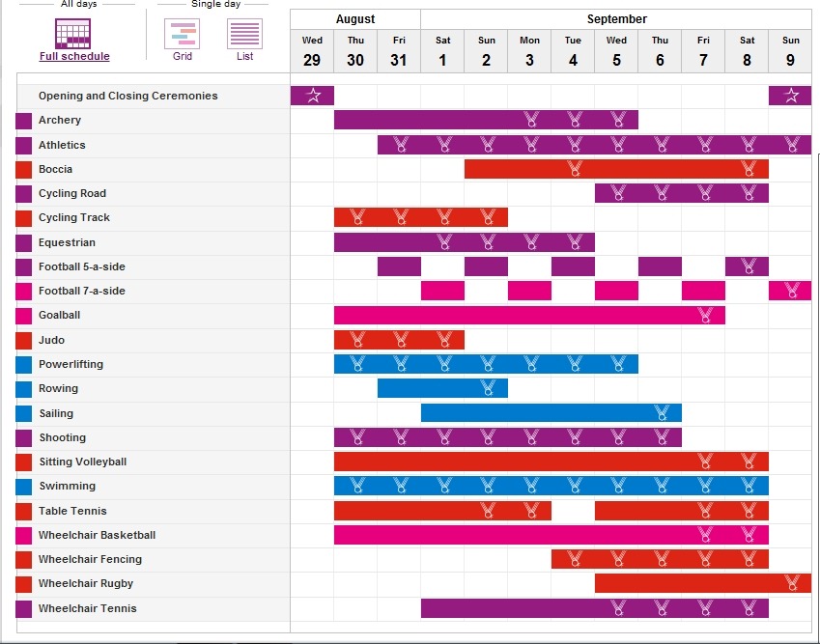Click the Full schedule link

74,56
